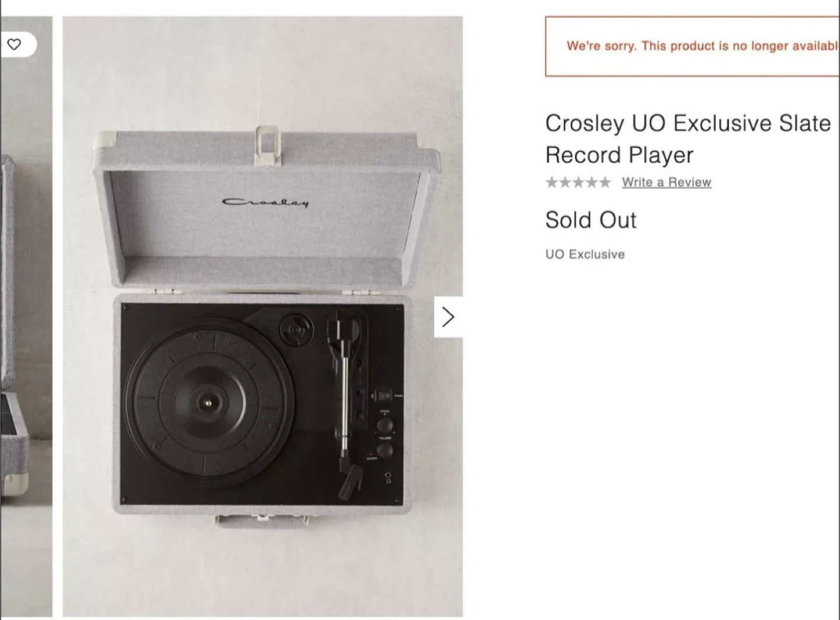Click the Sold Out status text
840x620 pixels.
590,220
